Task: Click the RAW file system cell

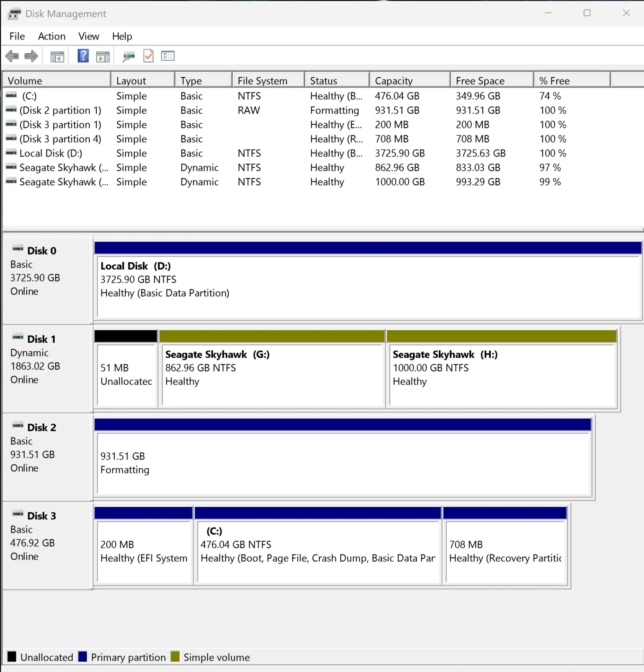Action: pos(249,110)
